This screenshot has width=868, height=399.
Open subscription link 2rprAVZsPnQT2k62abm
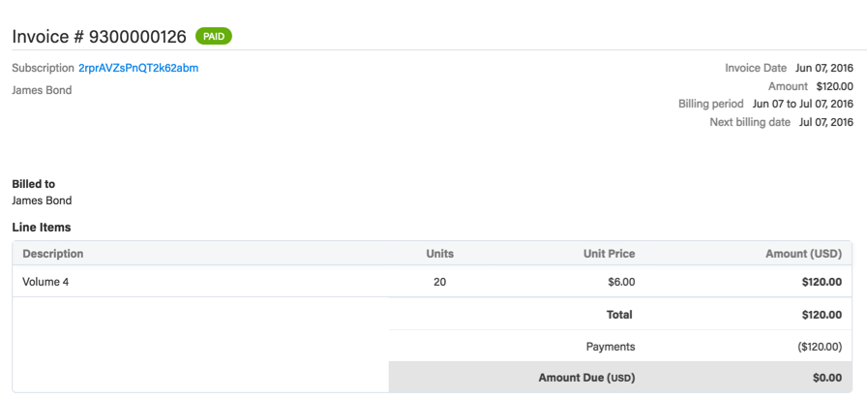pyautogui.click(x=138, y=68)
